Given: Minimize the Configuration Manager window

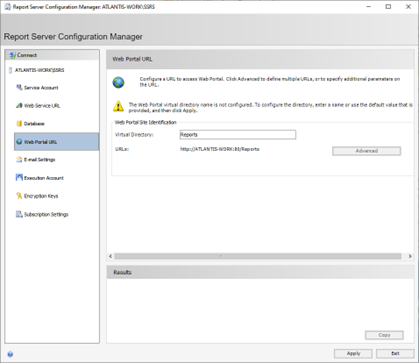Looking at the screenshot, I should (x=369, y=7).
